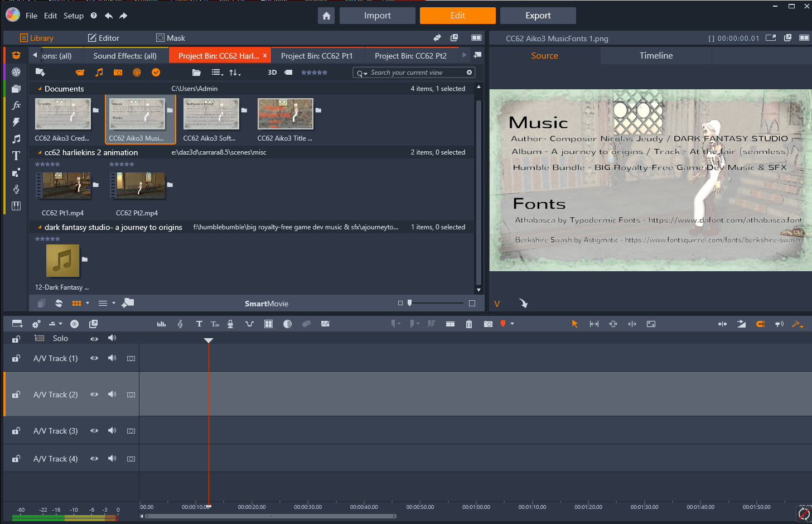The image size is (812, 524).
Task: Filter the library by audio items
Action: [99, 73]
